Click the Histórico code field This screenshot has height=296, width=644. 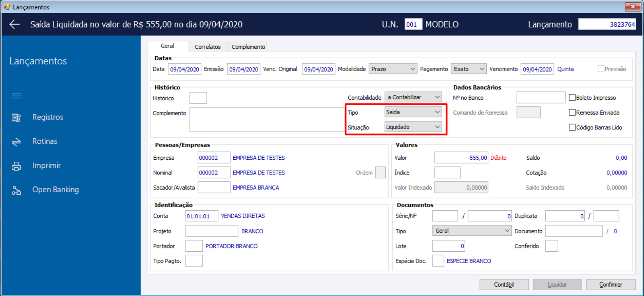pos(198,98)
